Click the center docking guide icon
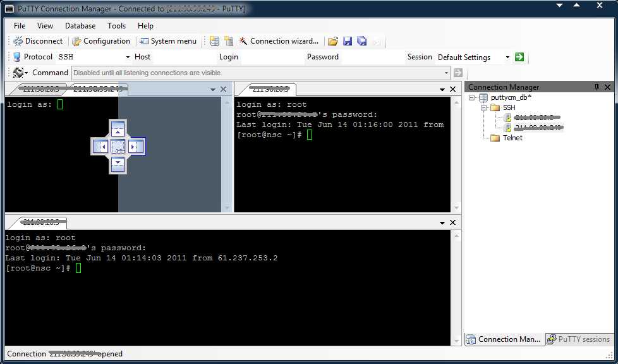 tap(118, 147)
